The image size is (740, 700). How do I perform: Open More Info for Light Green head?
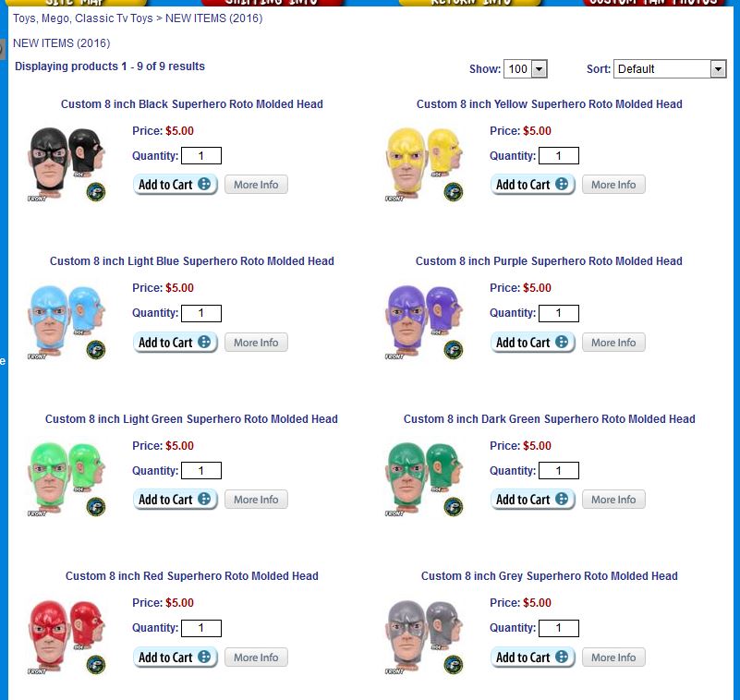256,500
